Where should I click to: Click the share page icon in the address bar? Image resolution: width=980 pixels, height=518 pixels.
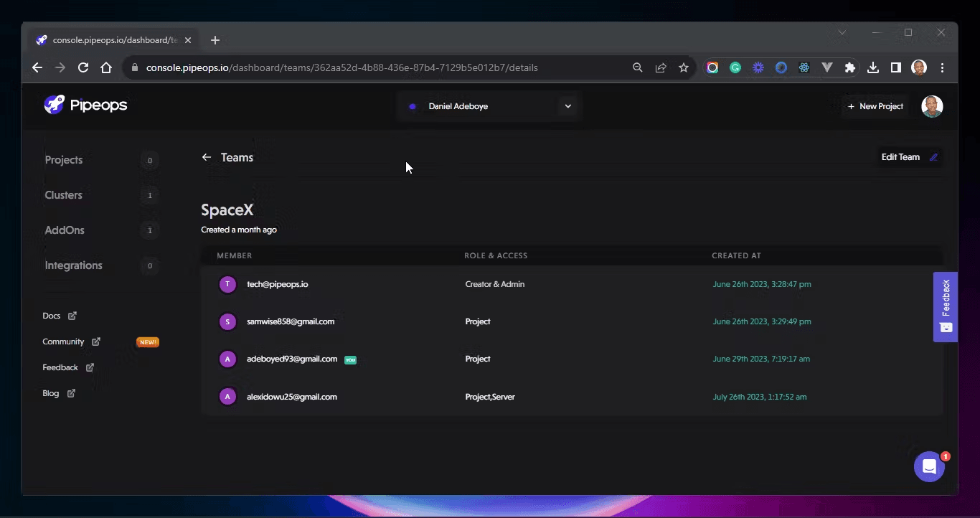(661, 67)
